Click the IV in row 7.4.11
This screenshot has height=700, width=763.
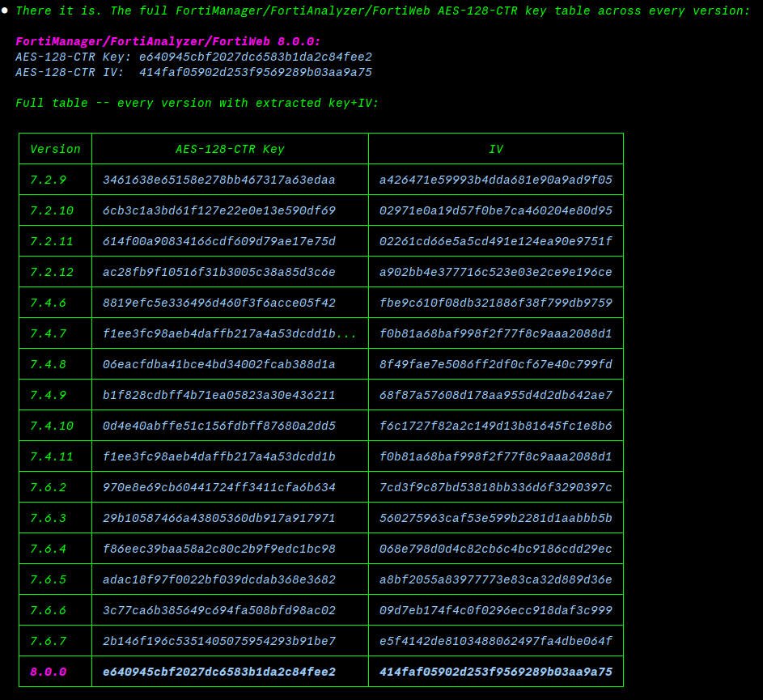tap(496, 456)
